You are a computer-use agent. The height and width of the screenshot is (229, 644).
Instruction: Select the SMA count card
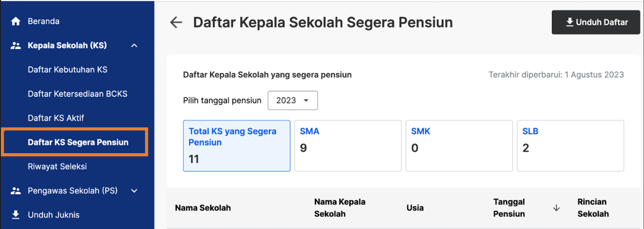click(x=348, y=146)
